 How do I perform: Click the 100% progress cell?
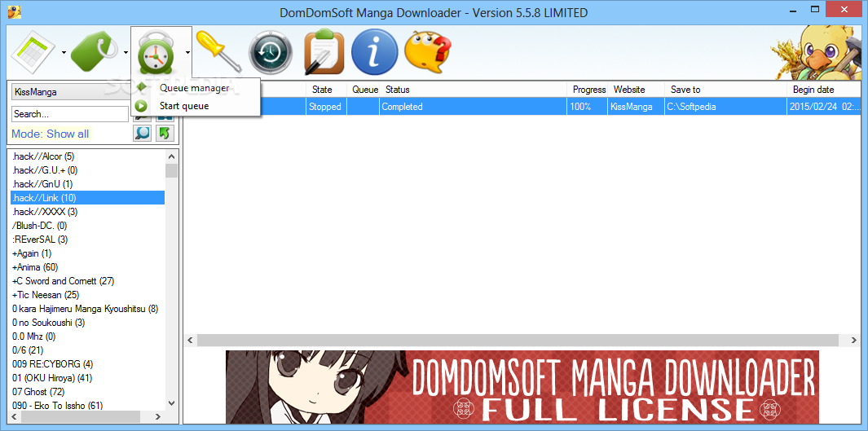point(588,107)
